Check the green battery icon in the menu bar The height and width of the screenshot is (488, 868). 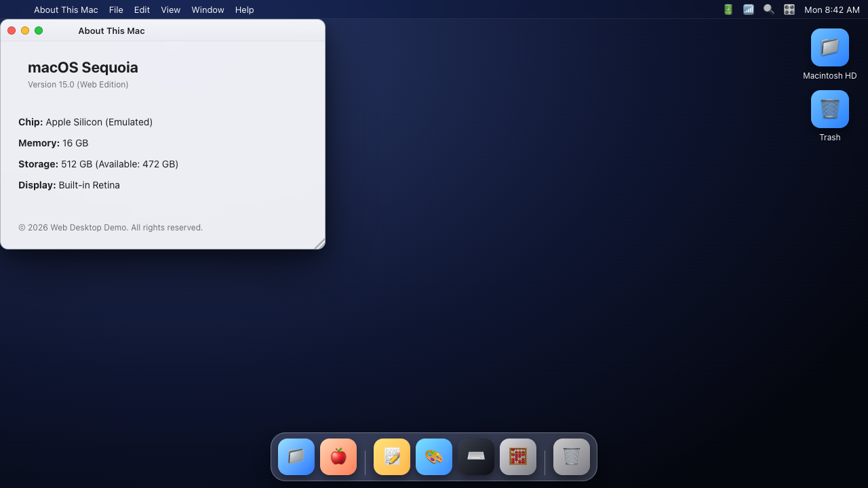click(x=728, y=9)
